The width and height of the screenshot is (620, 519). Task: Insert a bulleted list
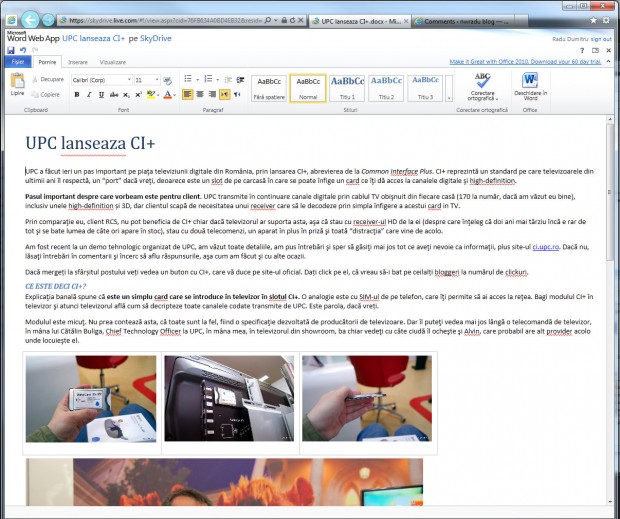[x=188, y=79]
